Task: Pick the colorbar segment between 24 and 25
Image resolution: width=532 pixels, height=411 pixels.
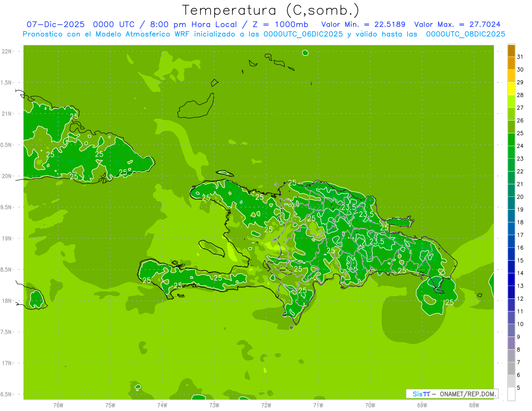Action: click(511, 140)
